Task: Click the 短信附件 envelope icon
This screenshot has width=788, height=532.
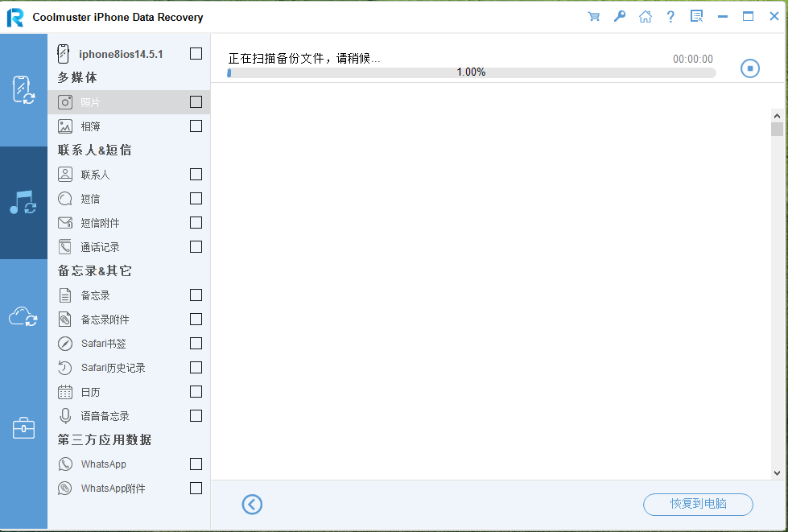Action: (x=65, y=223)
